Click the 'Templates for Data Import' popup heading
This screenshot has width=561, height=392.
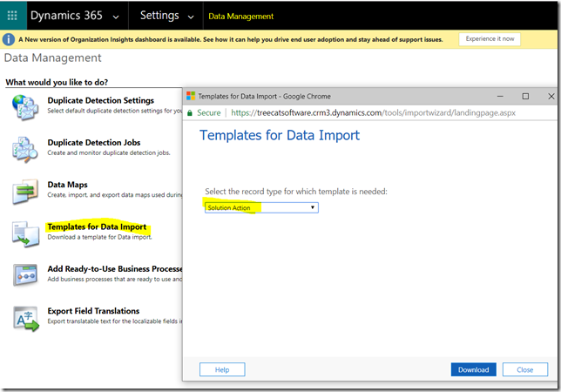280,135
